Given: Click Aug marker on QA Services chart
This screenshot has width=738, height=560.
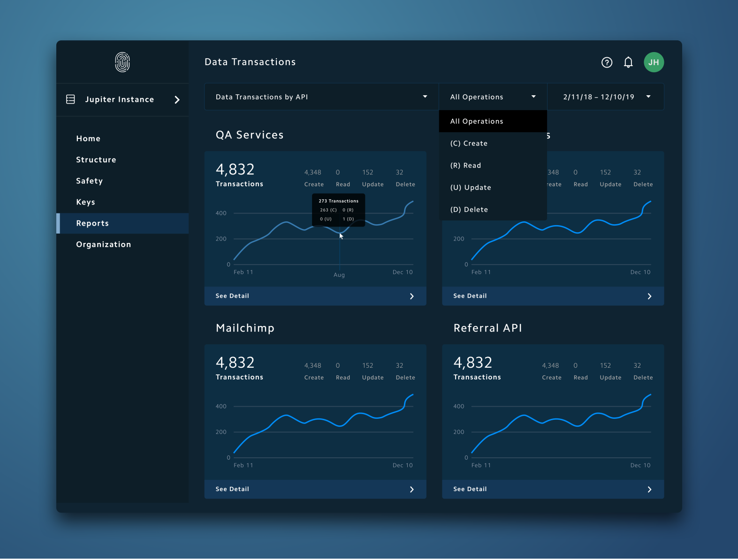Looking at the screenshot, I should 339,275.
